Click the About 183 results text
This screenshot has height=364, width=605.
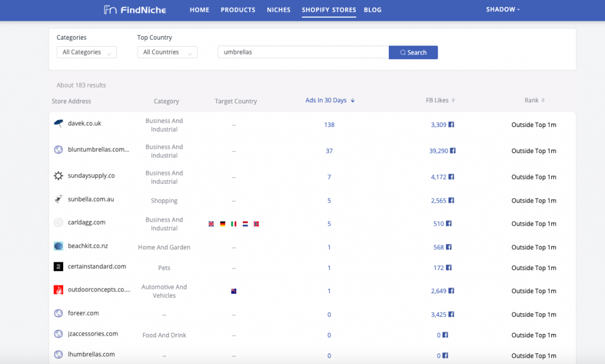81,85
